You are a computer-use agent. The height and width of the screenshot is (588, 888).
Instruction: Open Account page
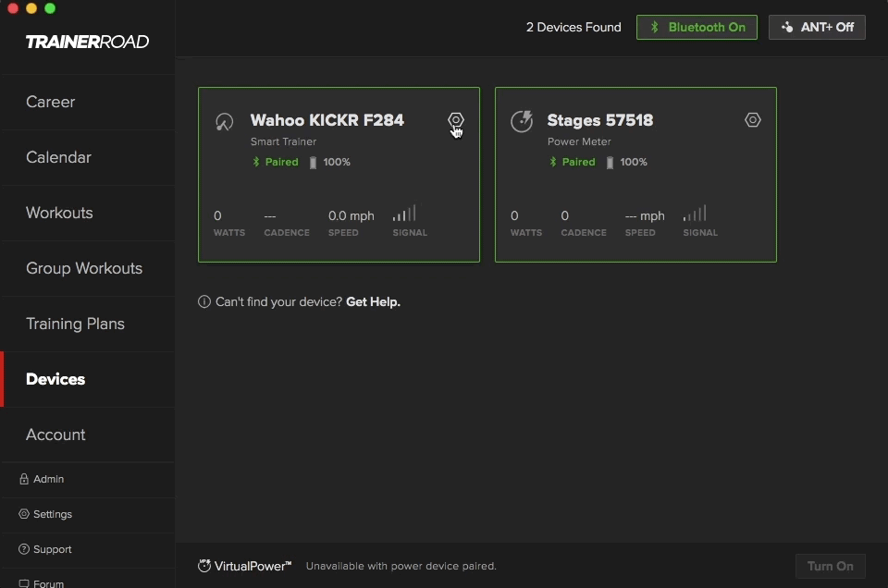(88, 435)
